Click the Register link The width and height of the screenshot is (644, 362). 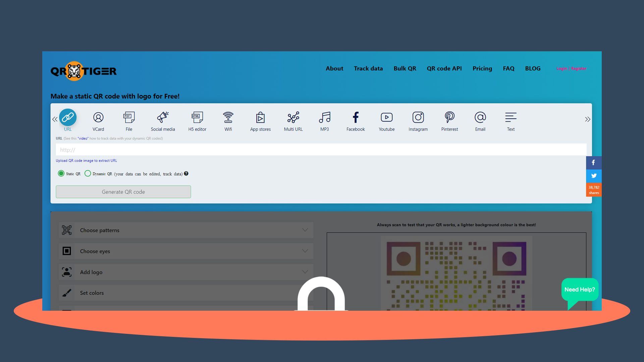(579, 69)
